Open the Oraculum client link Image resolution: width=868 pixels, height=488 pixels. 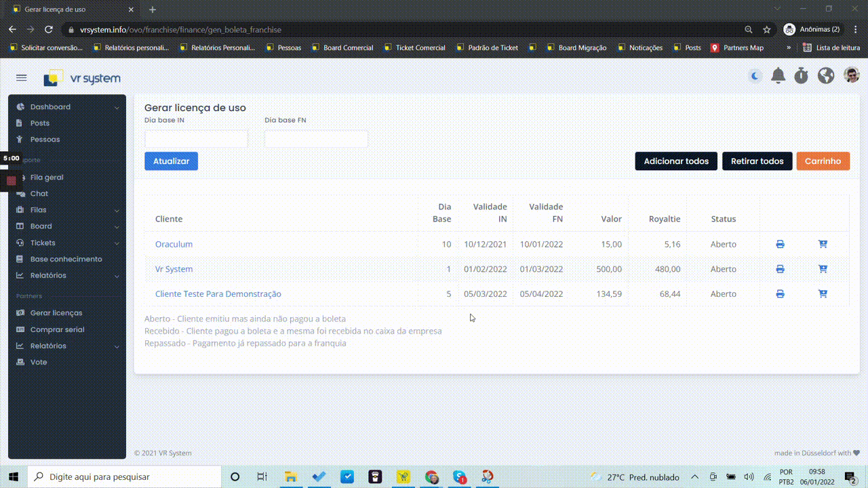(x=174, y=244)
